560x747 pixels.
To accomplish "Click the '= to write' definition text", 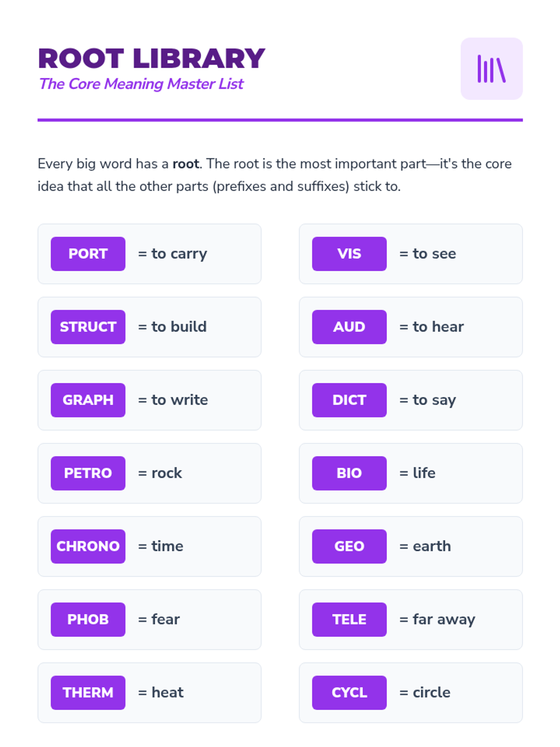I will point(173,400).
